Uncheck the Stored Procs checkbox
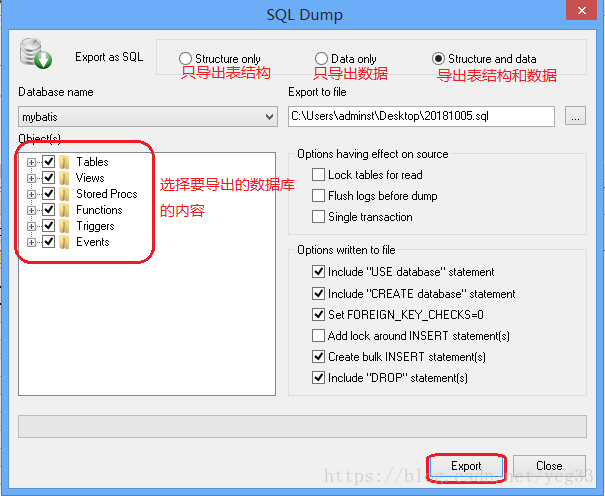The width and height of the screenshot is (605, 496). point(48,194)
